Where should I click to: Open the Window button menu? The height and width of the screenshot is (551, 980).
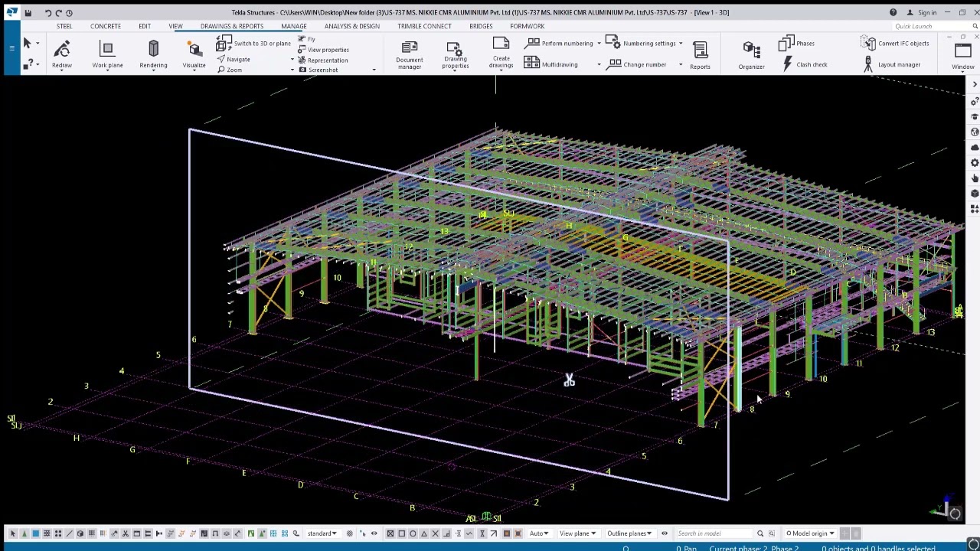tap(962, 55)
